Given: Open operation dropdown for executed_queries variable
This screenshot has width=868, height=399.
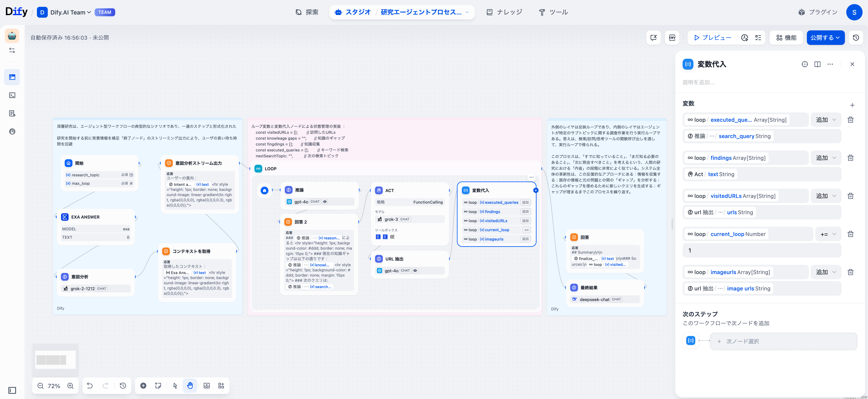Looking at the screenshot, I should (825, 120).
